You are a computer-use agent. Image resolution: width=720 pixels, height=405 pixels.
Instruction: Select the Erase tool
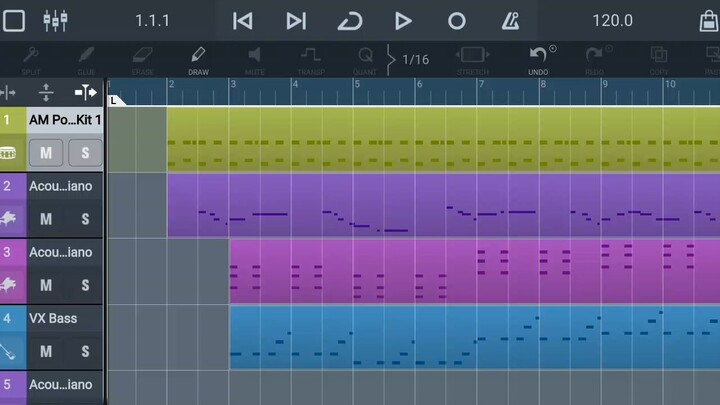(142, 58)
